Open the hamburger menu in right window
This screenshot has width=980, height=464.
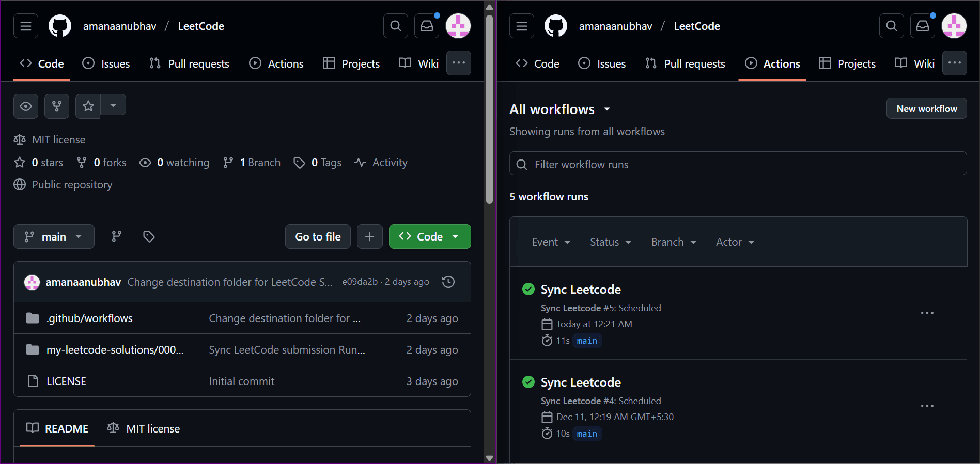pyautogui.click(x=522, y=26)
